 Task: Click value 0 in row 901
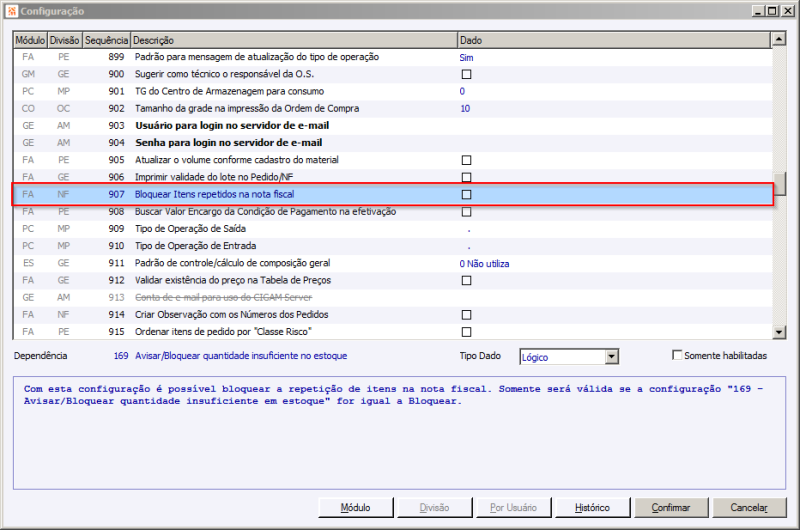(462, 91)
